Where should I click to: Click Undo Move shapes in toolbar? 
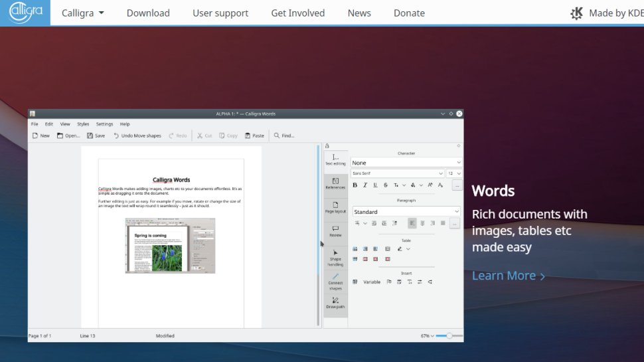[x=137, y=136]
